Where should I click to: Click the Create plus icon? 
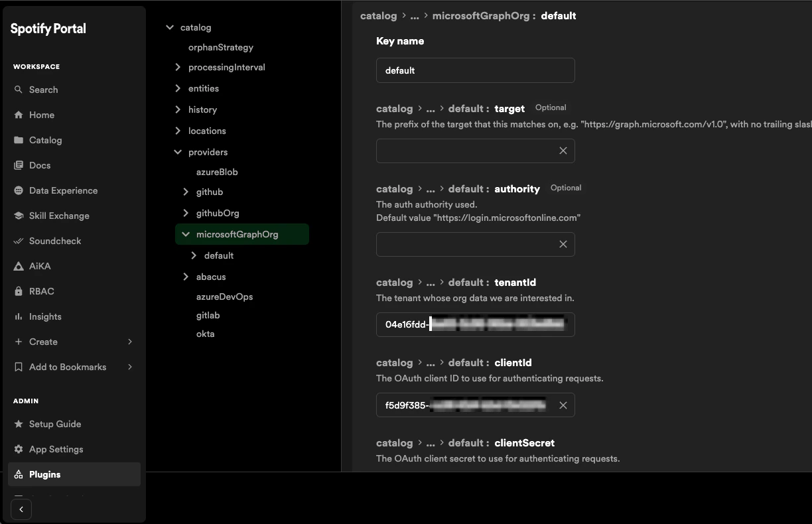pos(19,342)
